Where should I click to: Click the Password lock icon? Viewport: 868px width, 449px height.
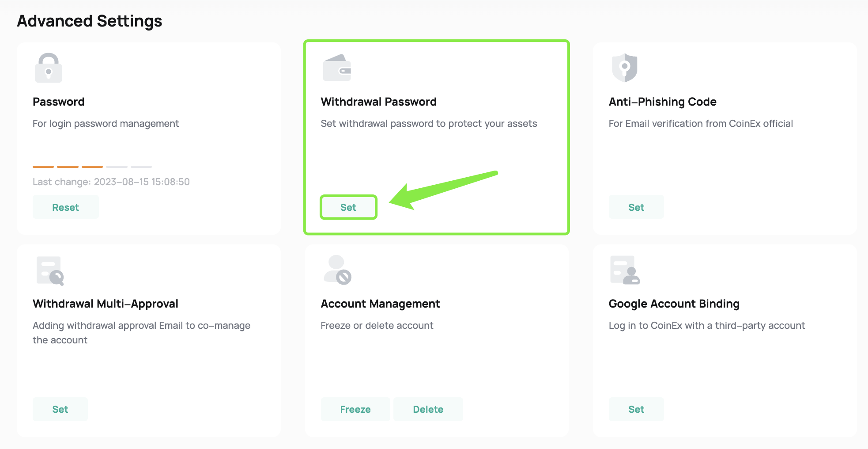click(x=49, y=67)
